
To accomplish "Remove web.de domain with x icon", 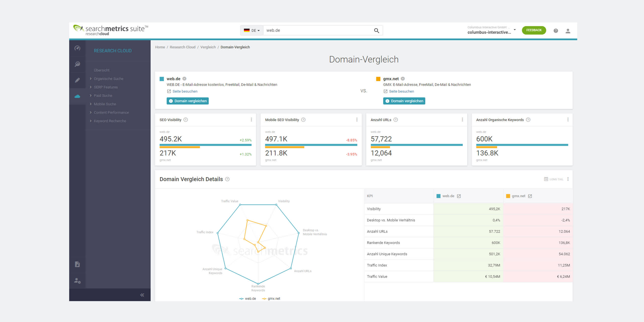I will tap(184, 78).
